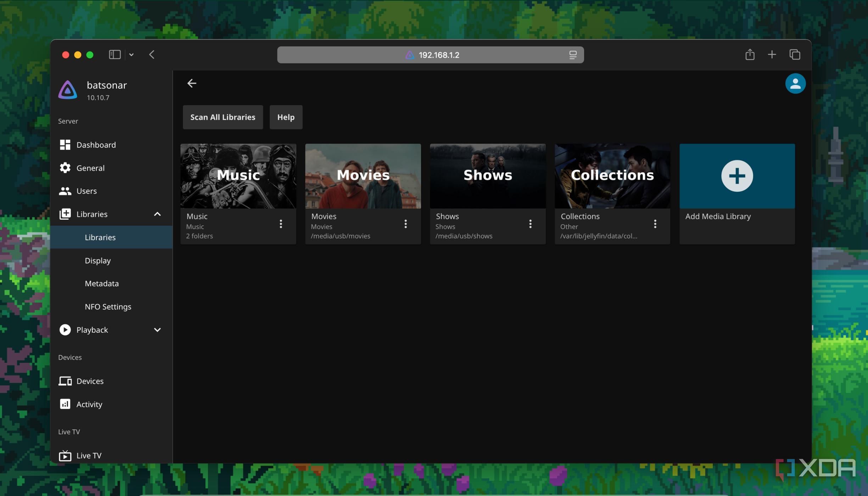Open the Metadata sub-item
Image resolution: width=868 pixels, height=496 pixels.
[111, 283]
